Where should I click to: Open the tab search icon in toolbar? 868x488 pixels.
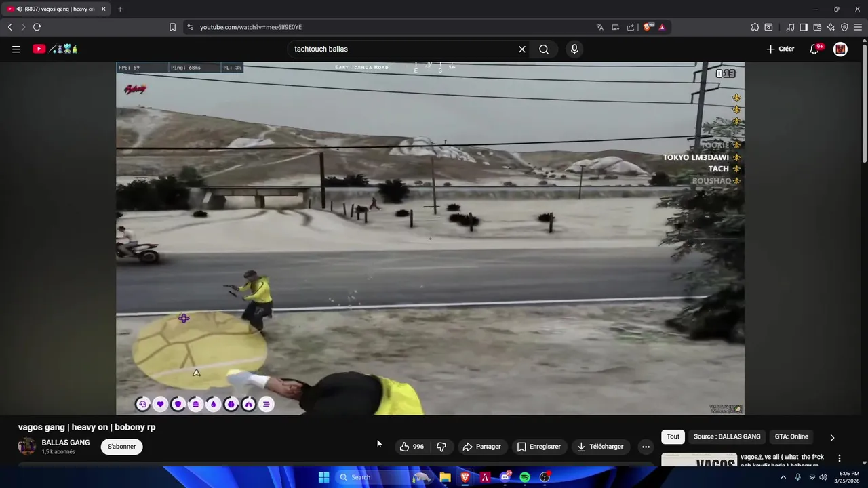pos(768,27)
